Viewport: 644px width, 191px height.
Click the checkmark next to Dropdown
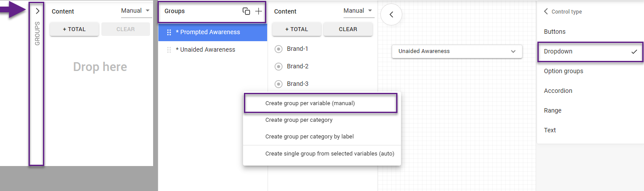(x=634, y=52)
